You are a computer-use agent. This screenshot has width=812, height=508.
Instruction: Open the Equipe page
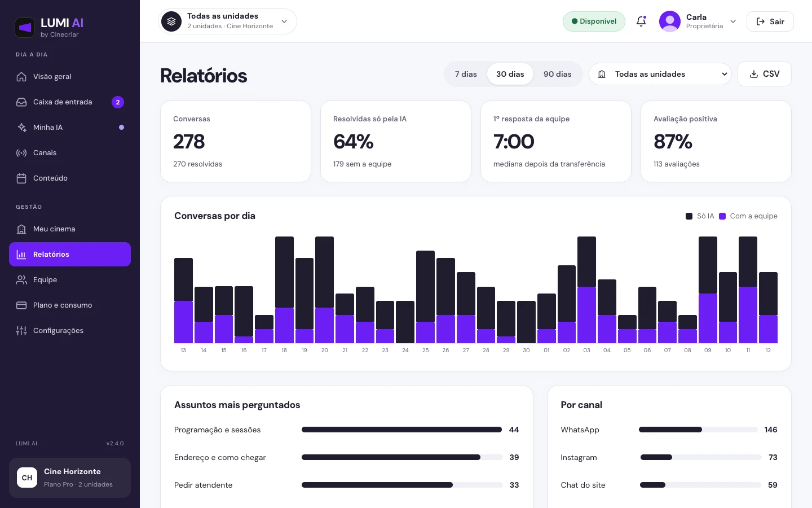tap(70, 280)
